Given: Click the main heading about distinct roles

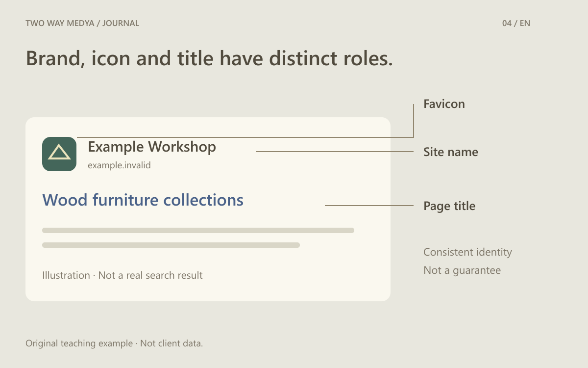Looking at the screenshot, I should 209,59.
